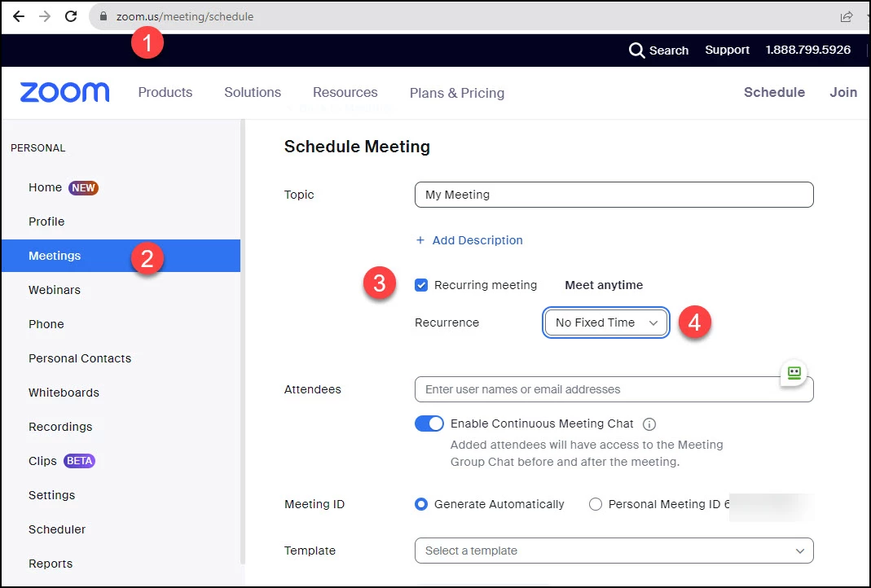Open Personal Contacts in the sidebar
The width and height of the screenshot is (871, 588).
point(80,358)
